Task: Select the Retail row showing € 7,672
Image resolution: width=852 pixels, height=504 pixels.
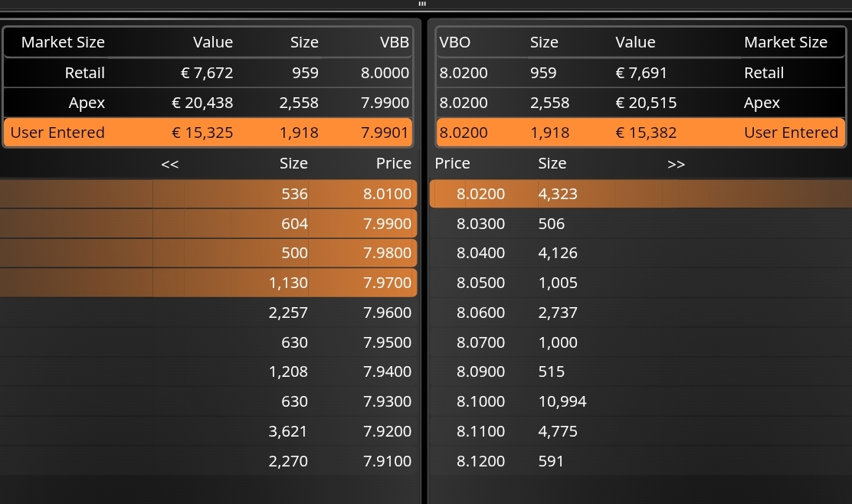Action: click(x=207, y=74)
